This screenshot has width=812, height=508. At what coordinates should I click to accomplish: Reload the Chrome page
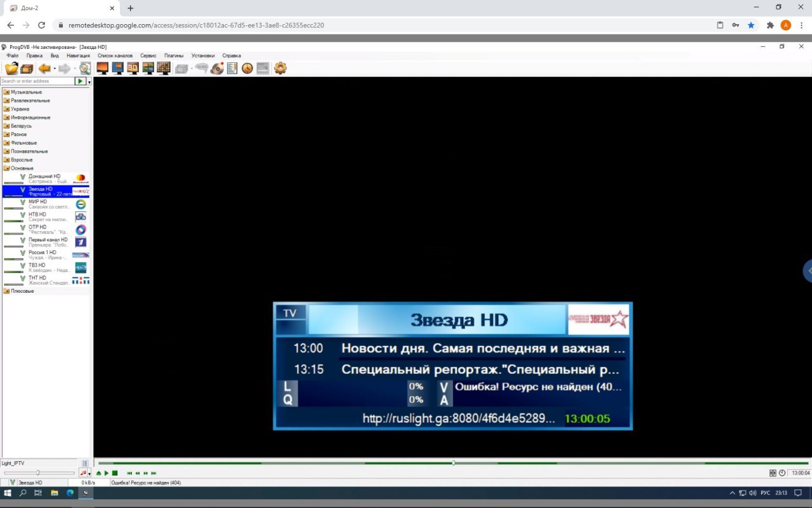pos(42,25)
